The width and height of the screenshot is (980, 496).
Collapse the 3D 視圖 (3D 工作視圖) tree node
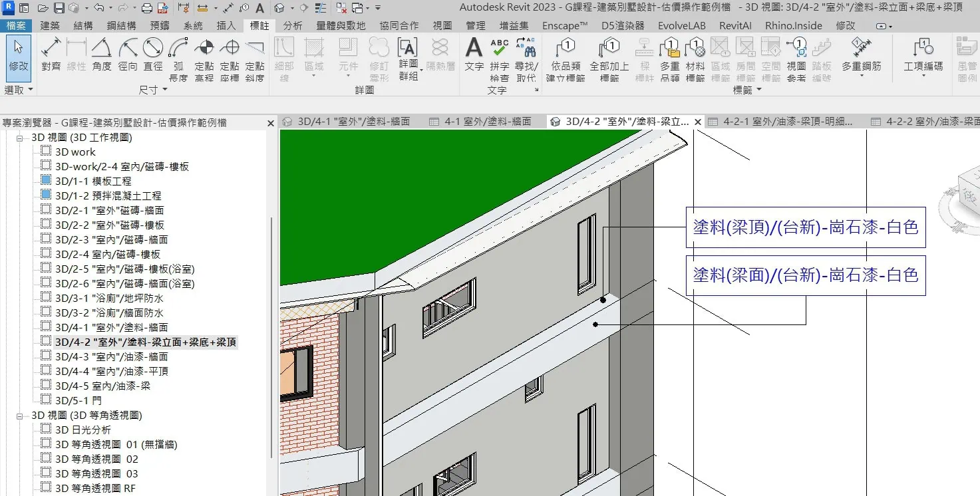(20, 138)
